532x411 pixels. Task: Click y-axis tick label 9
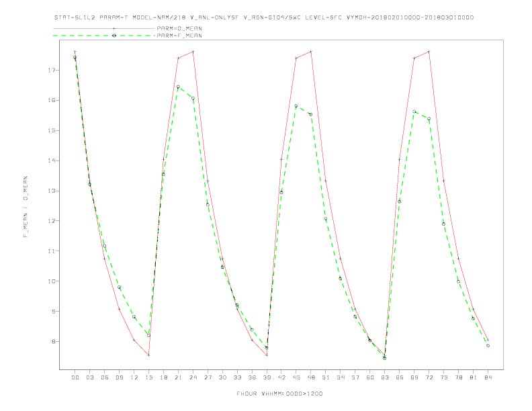click(54, 312)
